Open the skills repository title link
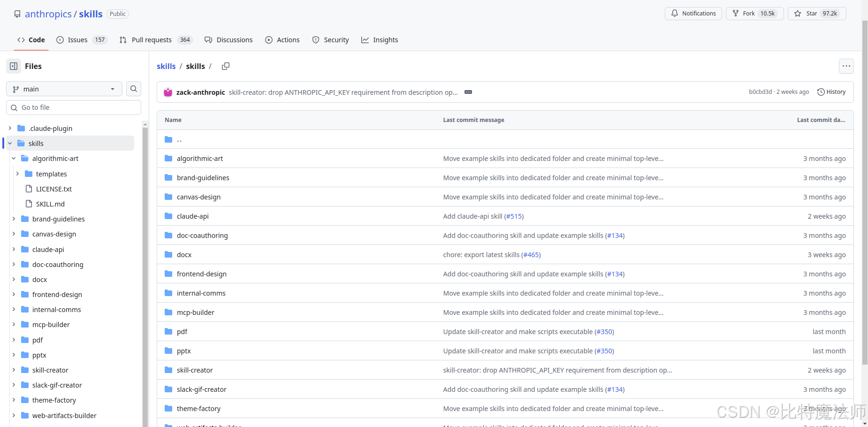This screenshot has height=427, width=868. point(91,14)
